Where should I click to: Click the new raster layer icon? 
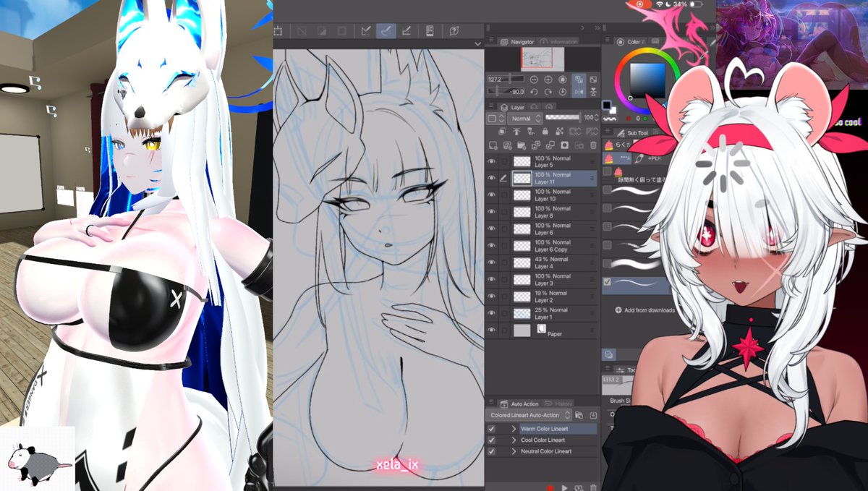[x=493, y=145]
